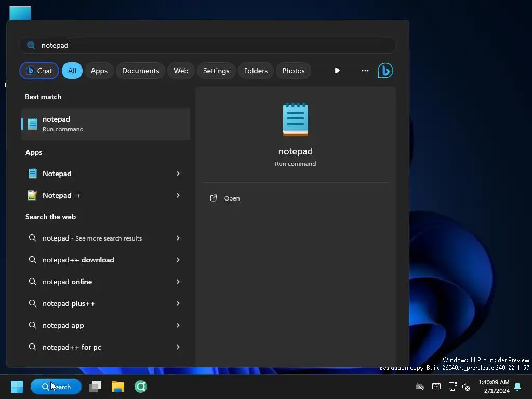Screen dimensions: 532x399
Task: Click the taskbar Search button
Action: 56,387
